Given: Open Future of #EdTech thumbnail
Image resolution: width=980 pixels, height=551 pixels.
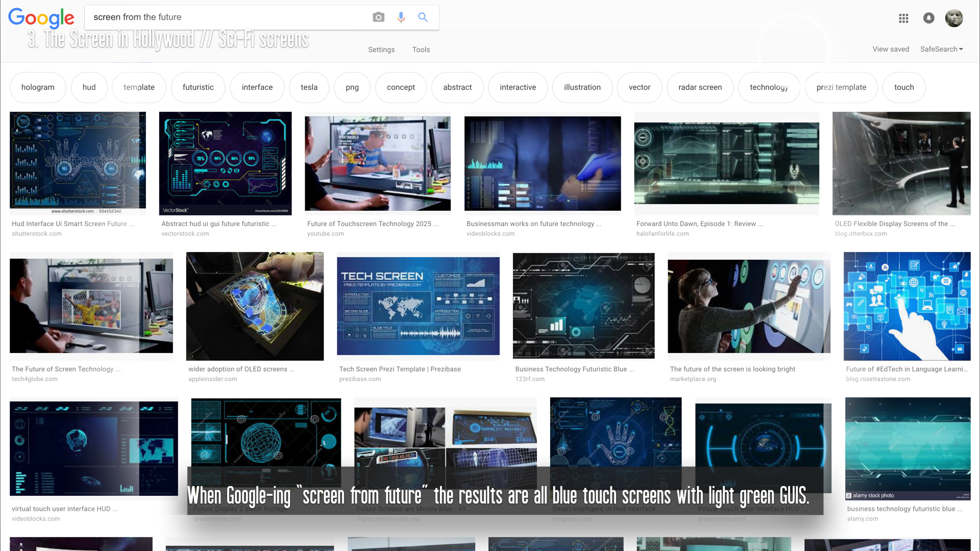Looking at the screenshot, I should [x=907, y=306].
